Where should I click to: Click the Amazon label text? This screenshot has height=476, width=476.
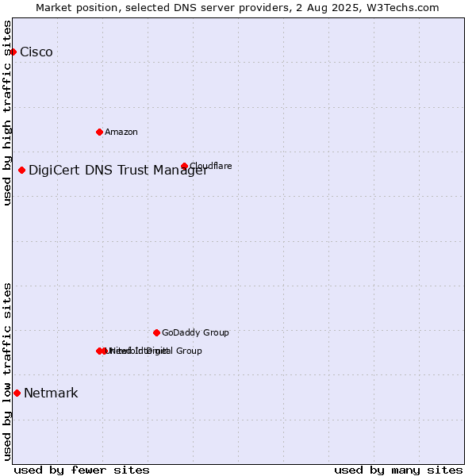pos(121,132)
